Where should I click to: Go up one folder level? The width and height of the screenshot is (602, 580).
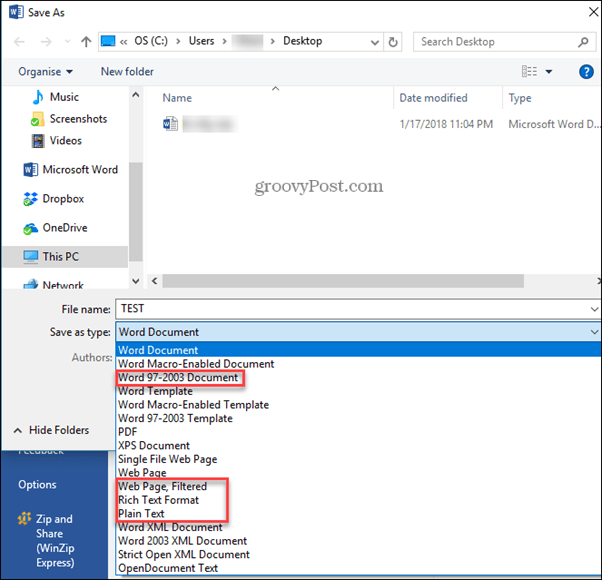(x=86, y=41)
